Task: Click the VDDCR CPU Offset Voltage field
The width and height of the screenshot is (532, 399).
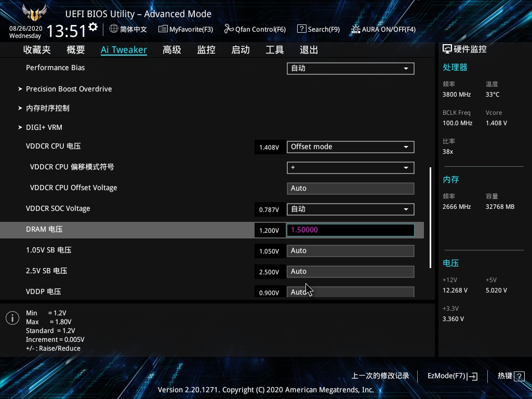Action: tap(351, 188)
